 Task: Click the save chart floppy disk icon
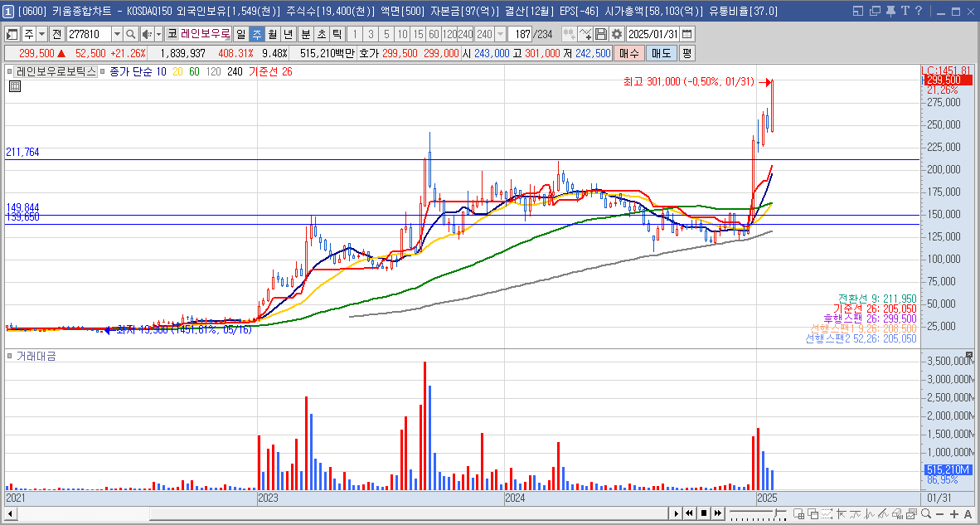click(601, 34)
